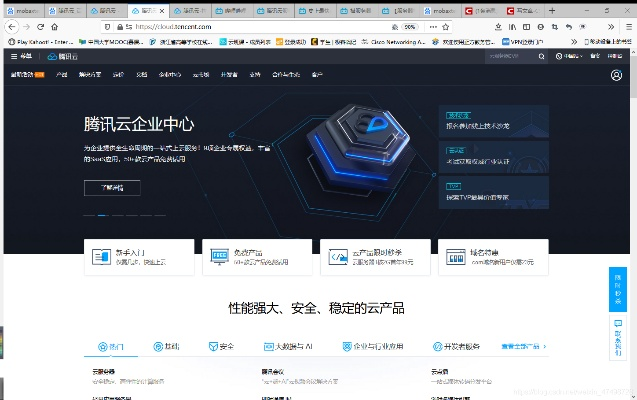
Task: Click the browser address bar URL
Action: (x=173, y=27)
